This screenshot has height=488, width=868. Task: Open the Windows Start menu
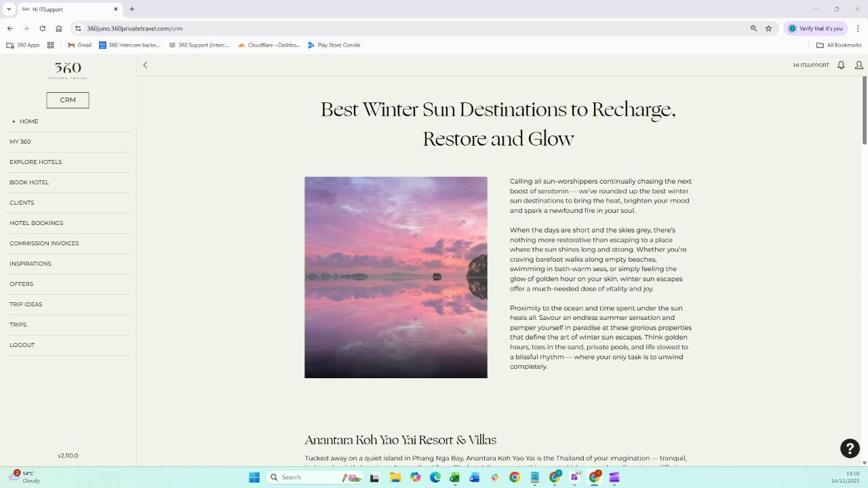(254, 477)
